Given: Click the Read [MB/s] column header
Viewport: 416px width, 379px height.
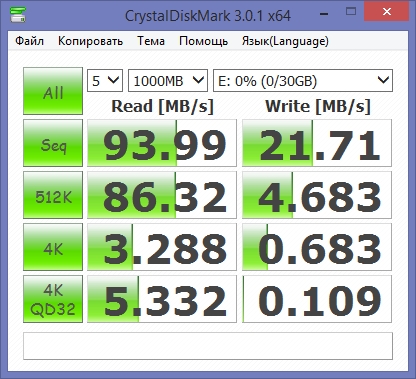Looking at the screenshot, I should [162, 106].
